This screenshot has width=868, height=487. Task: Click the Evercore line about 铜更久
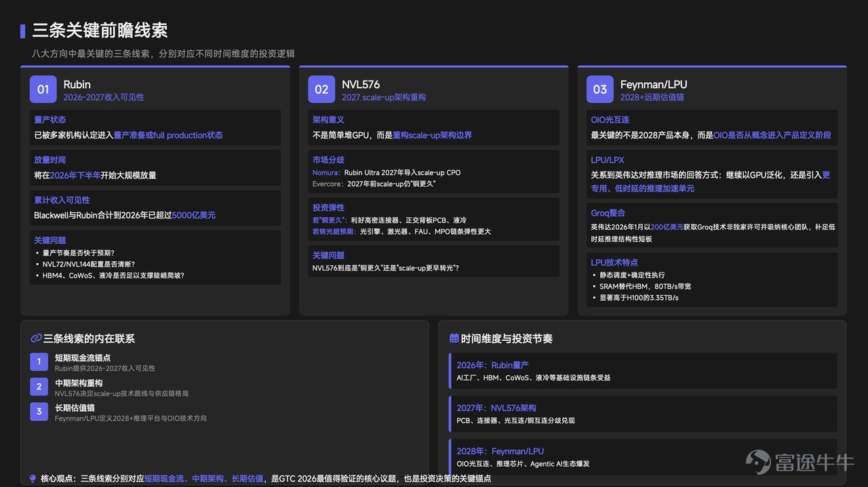click(x=374, y=184)
